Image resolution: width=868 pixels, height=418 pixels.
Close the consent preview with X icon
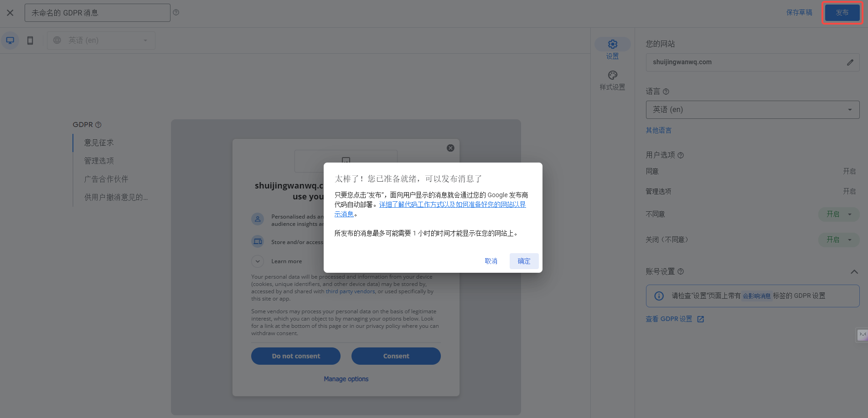(450, 148)
